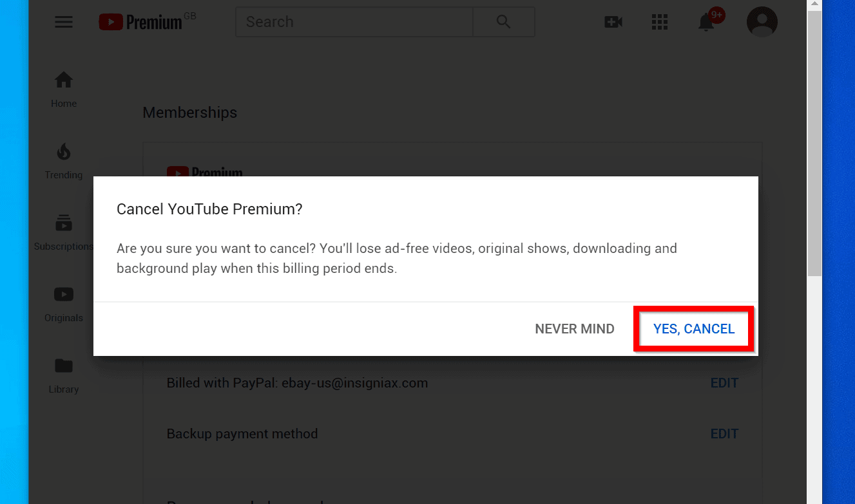Click the search magnifier icon
The height and width of the screenshot is (504, 855).
click(x=503, y=21)
